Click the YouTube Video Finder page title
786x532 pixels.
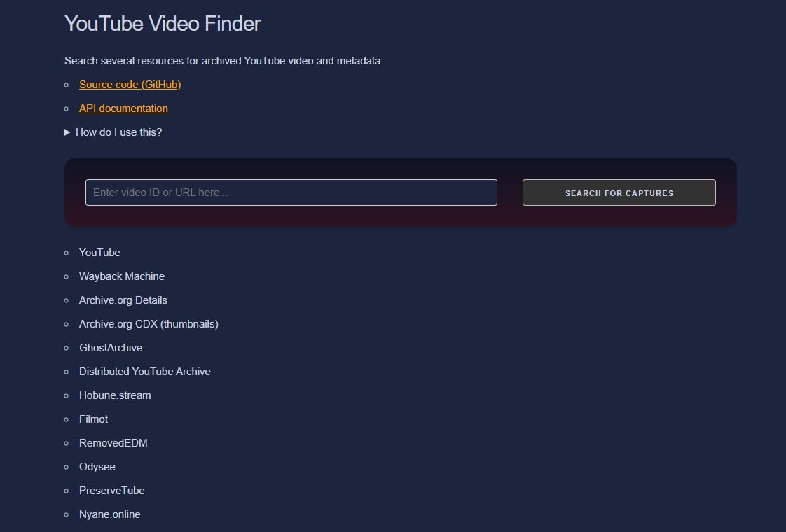tap(163, 24)
